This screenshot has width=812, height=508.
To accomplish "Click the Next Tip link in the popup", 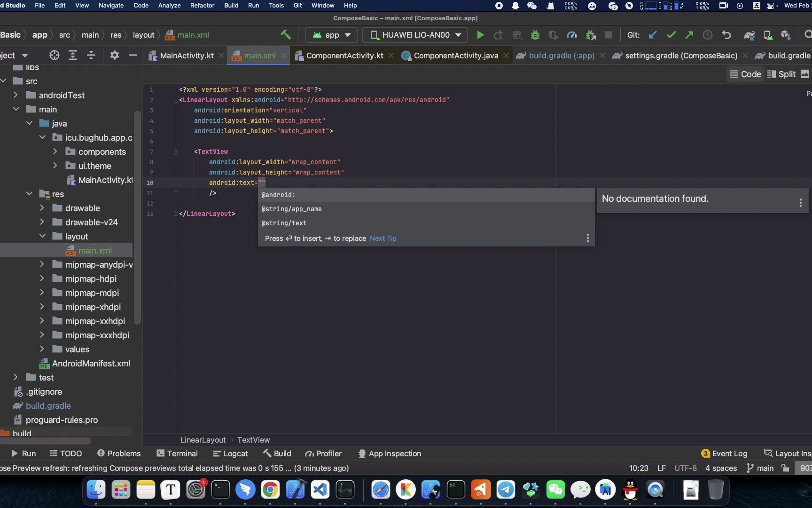I will (383, 238).
